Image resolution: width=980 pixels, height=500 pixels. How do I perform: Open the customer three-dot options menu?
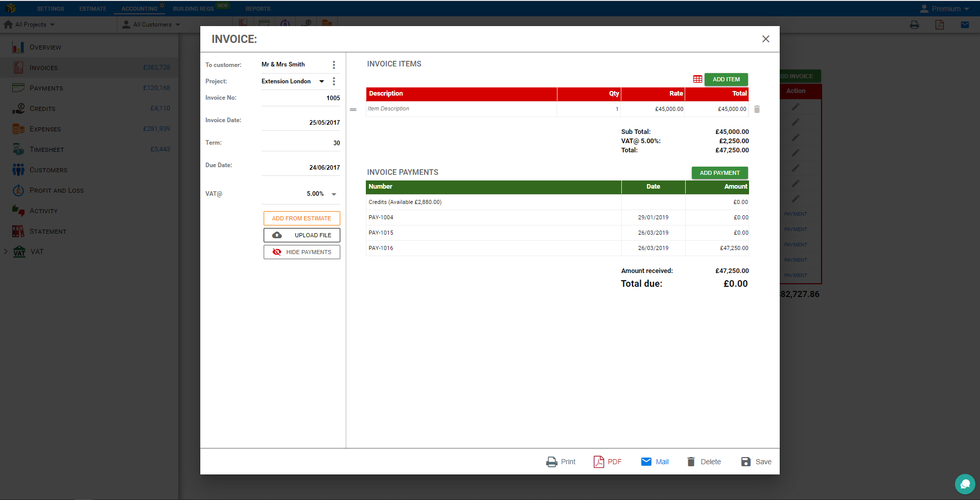click(334, 65)
